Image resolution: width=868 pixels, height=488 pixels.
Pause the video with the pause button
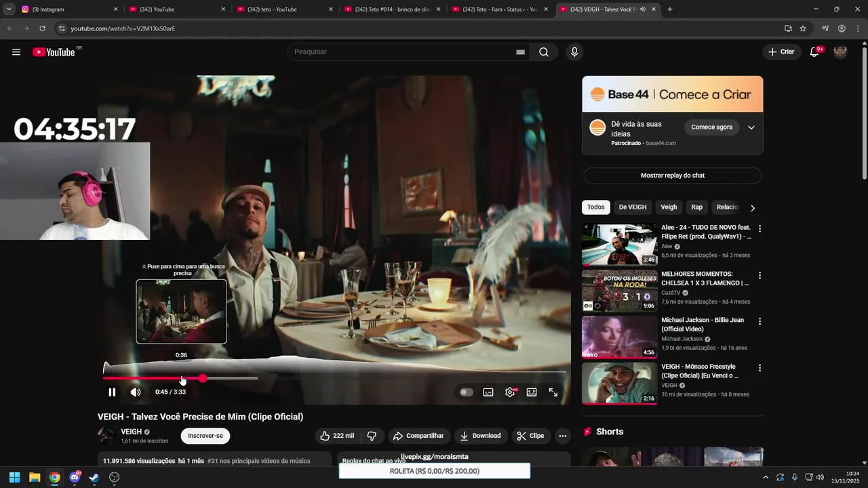pos(112,392)
